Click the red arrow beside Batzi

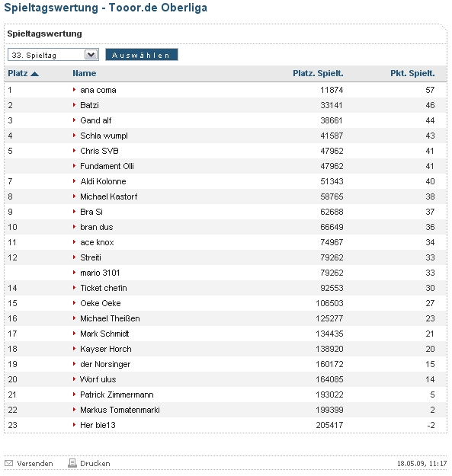pos(74,105)
